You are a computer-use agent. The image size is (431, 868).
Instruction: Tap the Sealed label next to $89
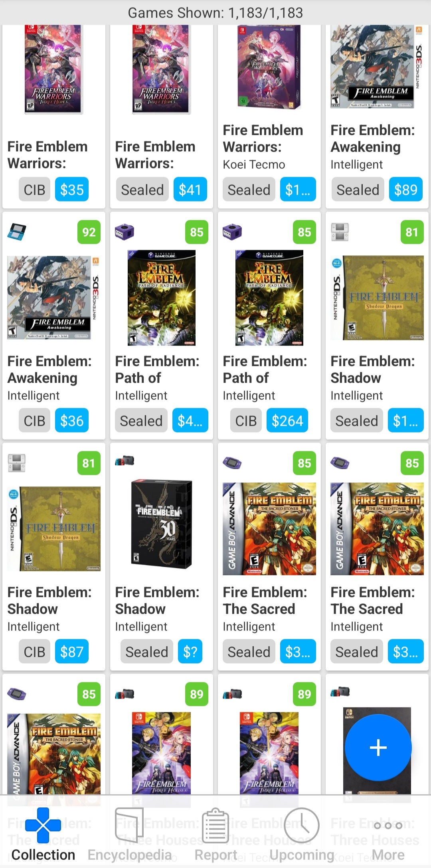[358, 190]
